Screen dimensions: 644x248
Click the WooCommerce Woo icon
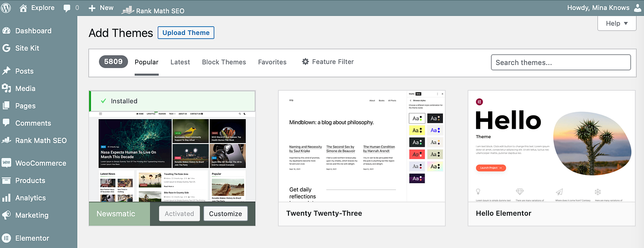[x=6, y=163]
